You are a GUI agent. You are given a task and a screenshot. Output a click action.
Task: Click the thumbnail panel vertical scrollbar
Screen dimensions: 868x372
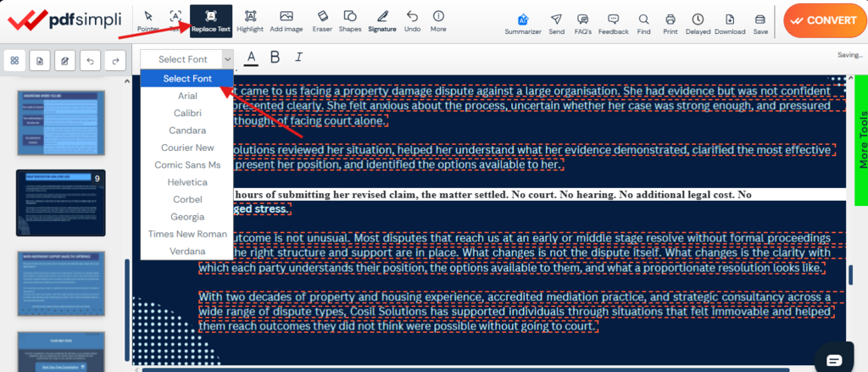click(129, 310)
